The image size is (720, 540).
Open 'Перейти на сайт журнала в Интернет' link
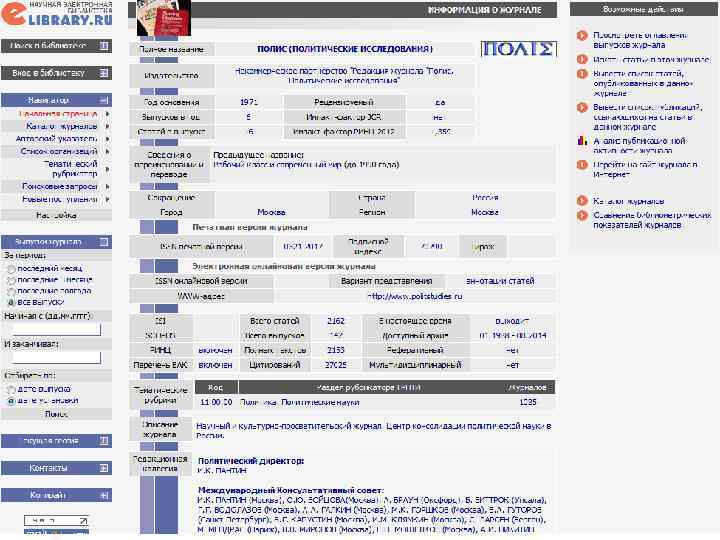[645, 169]
